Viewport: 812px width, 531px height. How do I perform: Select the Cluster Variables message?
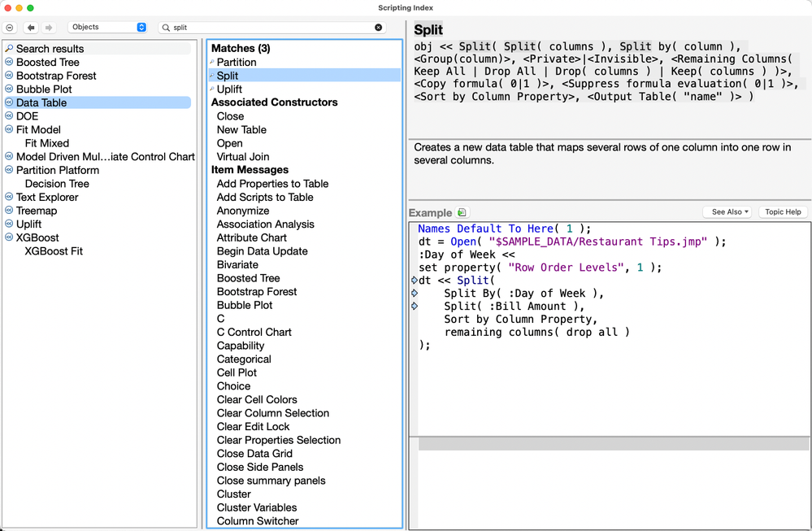click(257, 507)
